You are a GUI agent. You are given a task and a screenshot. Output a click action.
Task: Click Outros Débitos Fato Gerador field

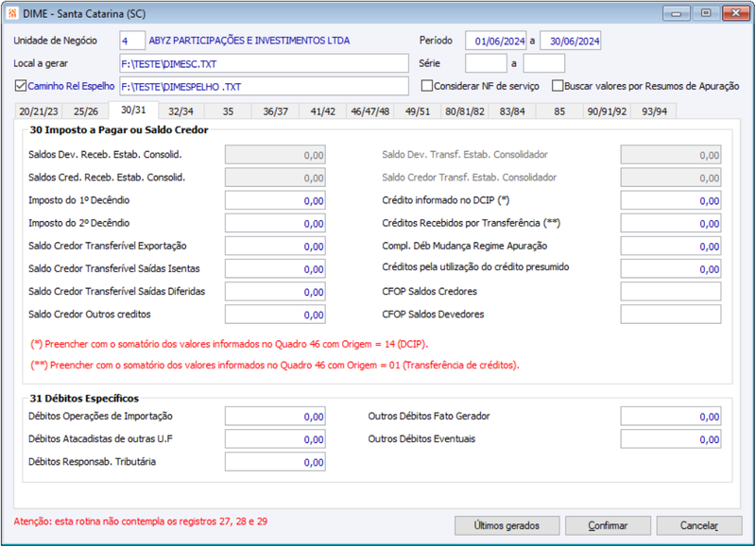point(671,417)
